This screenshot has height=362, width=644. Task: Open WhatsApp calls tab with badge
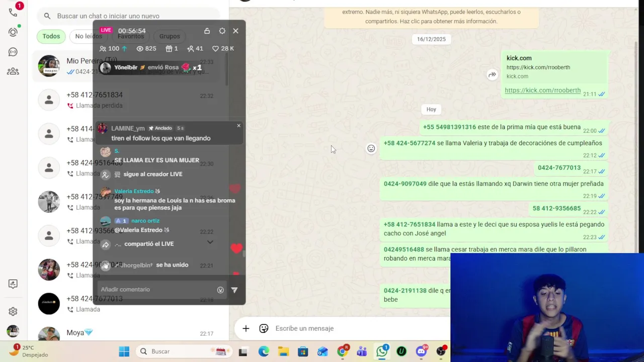tap(13, 12)
